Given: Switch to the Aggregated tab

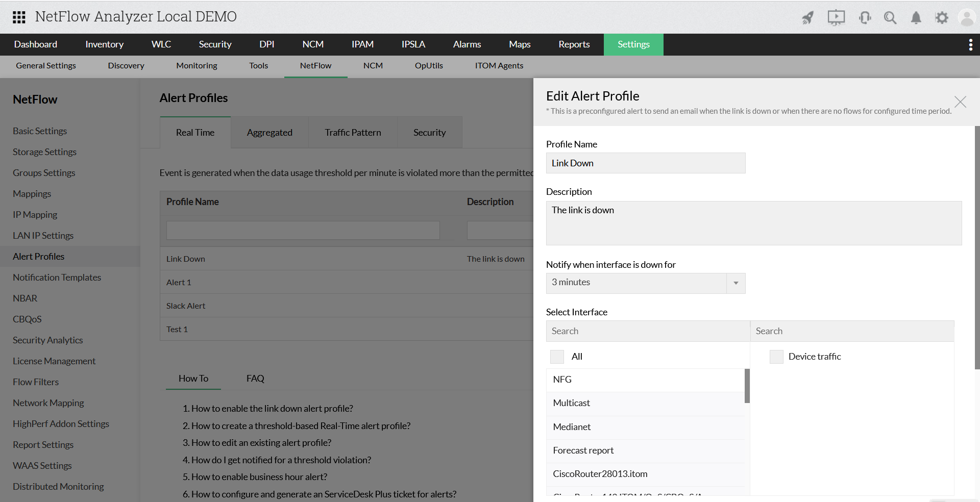Looking at the screenshot, I should tap(269, 133).
